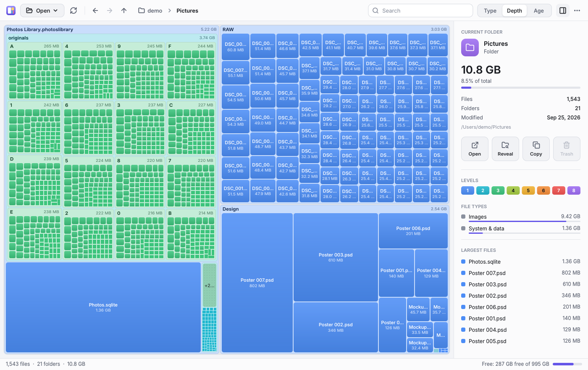Focus the Search field
The height and width of the screenshot is (370, 588).
(x=420, y=11)
